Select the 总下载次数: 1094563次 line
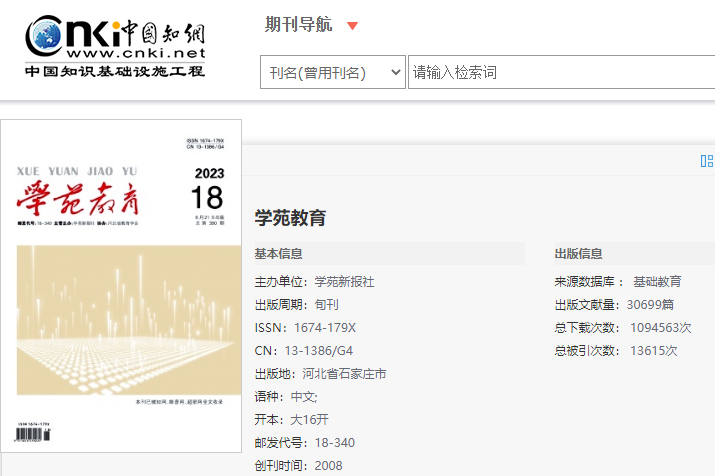 [623, 327]
